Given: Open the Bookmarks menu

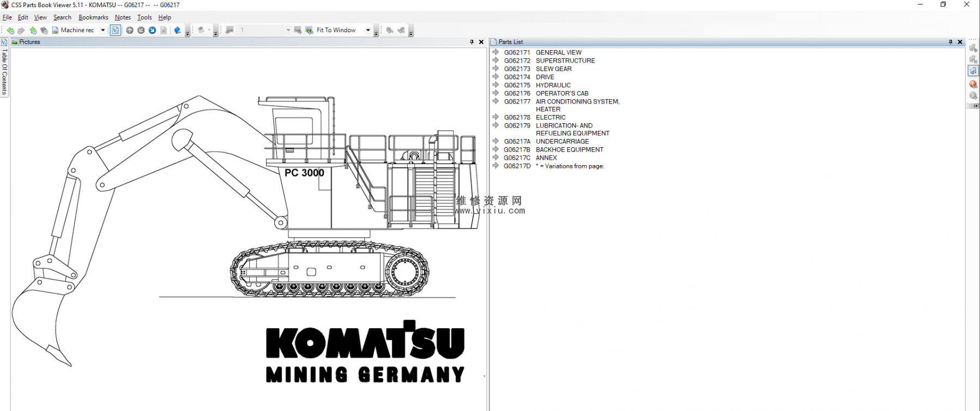Looking at the screenshot, I should (x=93, y=17).
